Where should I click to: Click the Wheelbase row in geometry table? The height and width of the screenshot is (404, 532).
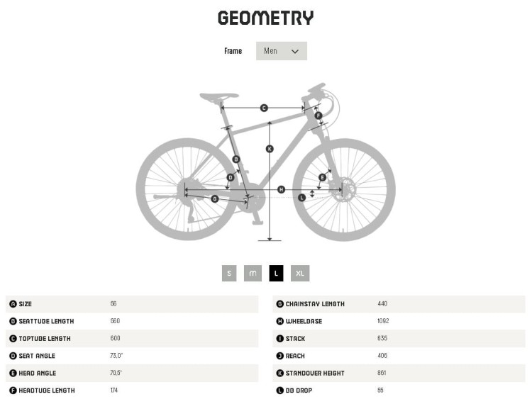(399, 321)
